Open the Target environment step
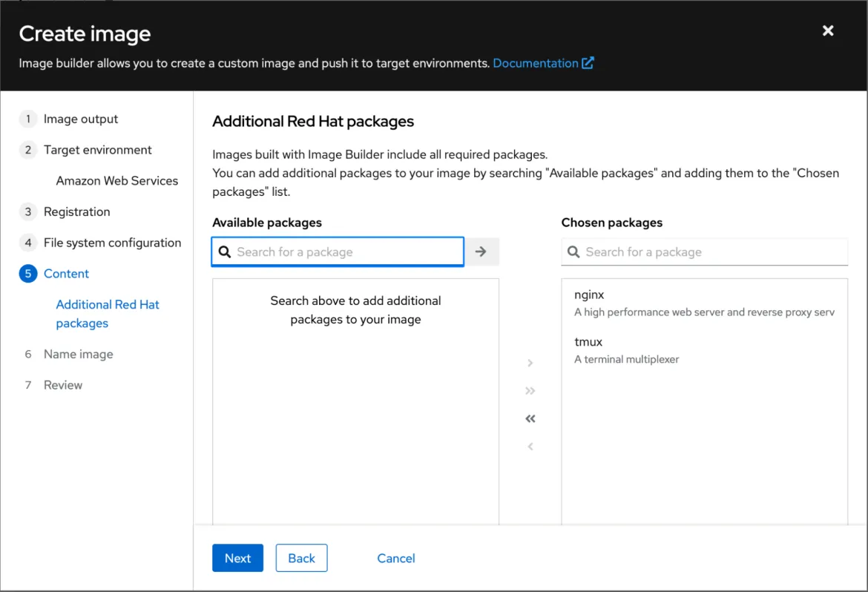 pos(97,150)
